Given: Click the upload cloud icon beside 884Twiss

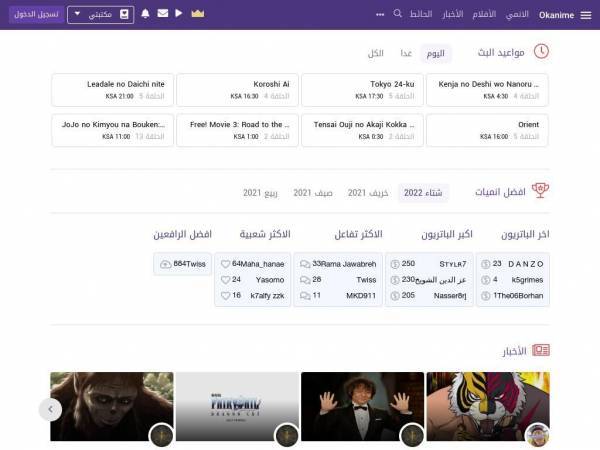Looking at the screenshot, I should point(166,264).
